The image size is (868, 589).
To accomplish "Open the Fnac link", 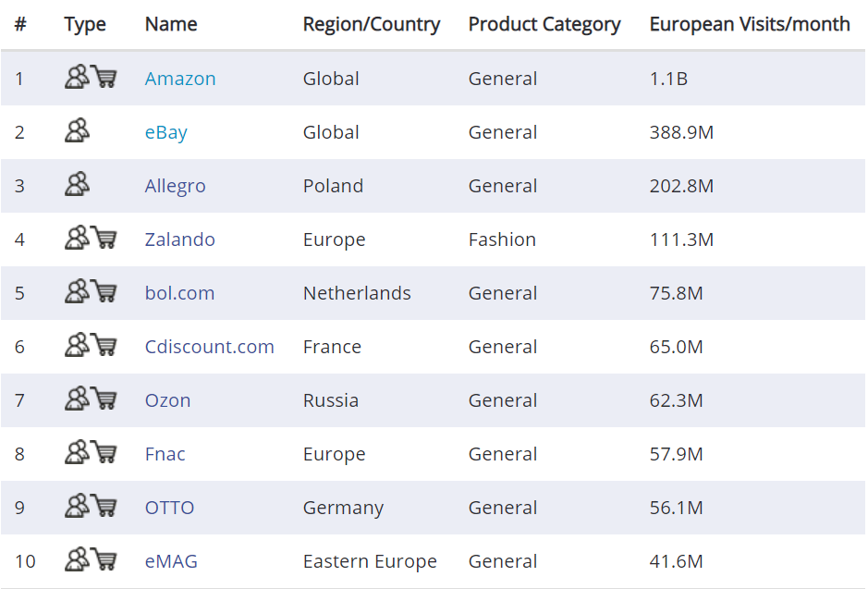I will (x=165, y=455).
